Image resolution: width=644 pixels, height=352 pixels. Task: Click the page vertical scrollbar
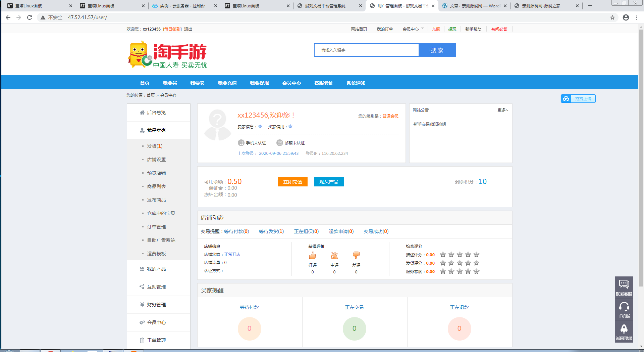[x=641, y=158]
